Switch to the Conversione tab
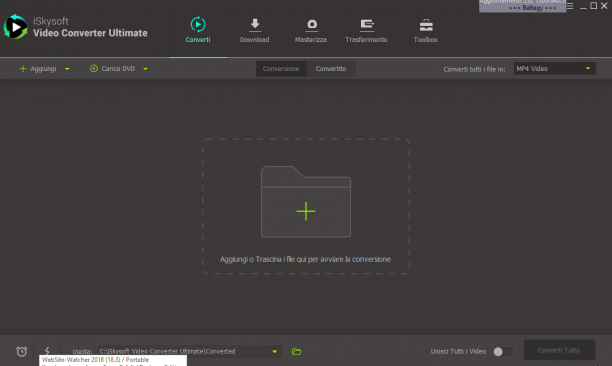This screenshot has width=612, height=366. pos(281,69)
